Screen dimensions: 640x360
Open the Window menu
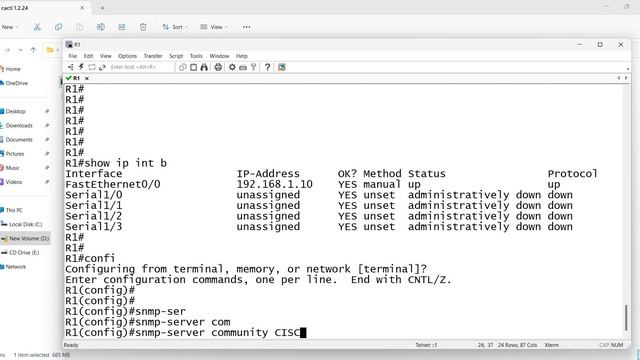[x=219, y=56]
